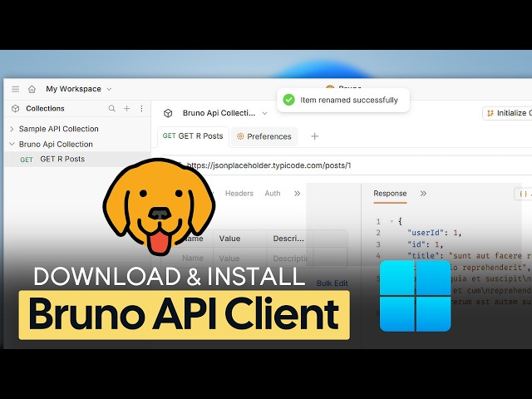The height and width of the screenshot is (399, 532).
Task: Click the "id": 1 line in response
Action: pyautogui.click(x=425, y=244)
